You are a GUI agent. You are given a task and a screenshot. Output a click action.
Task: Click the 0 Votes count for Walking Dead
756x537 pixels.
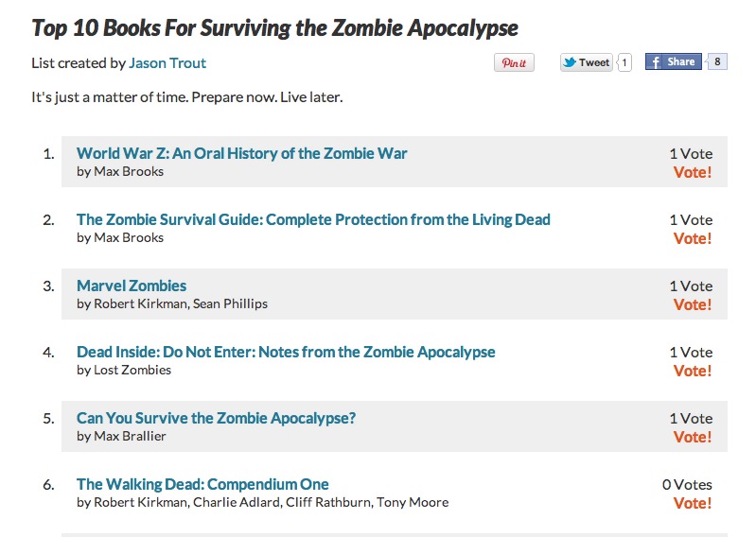pos(687,484)
